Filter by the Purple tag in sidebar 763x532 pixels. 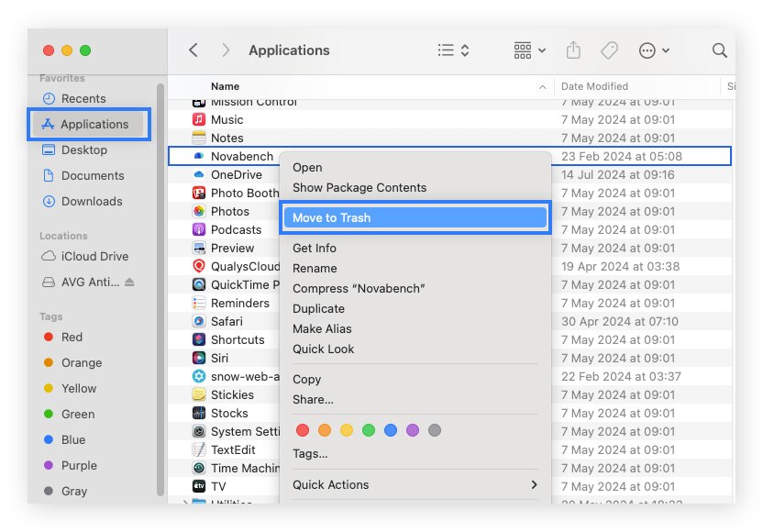71,466
